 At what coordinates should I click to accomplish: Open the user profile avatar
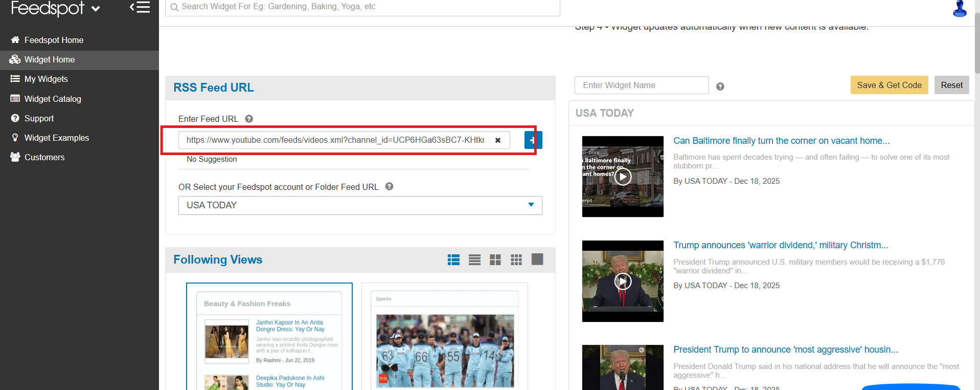tap(960, 9)
